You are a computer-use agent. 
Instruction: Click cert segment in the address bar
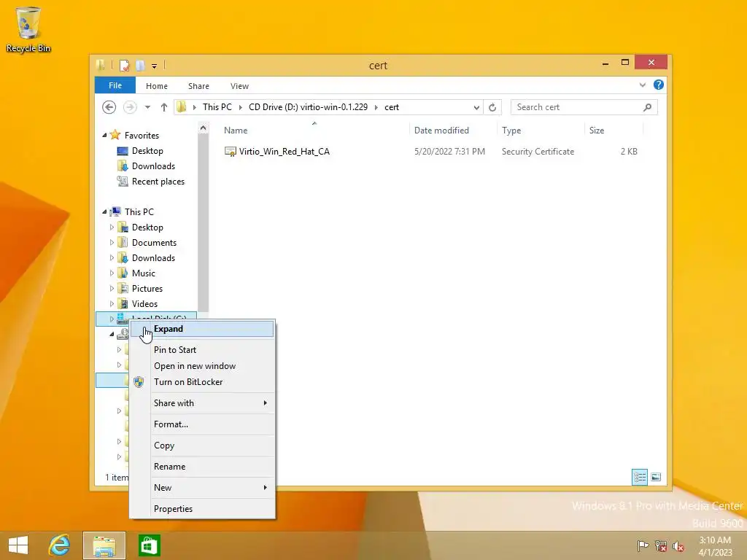(x=392, y=107)
